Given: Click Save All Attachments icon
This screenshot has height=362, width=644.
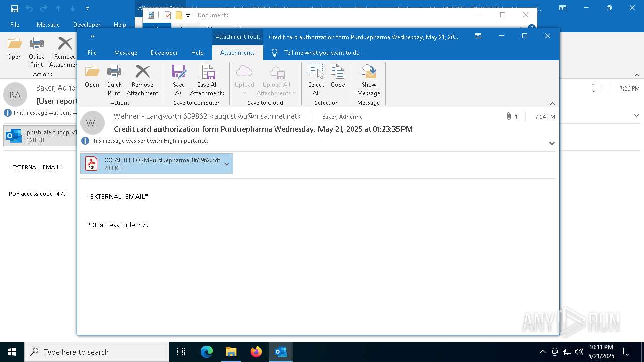Looking at the screenshot, I should [x=207, y=80].
